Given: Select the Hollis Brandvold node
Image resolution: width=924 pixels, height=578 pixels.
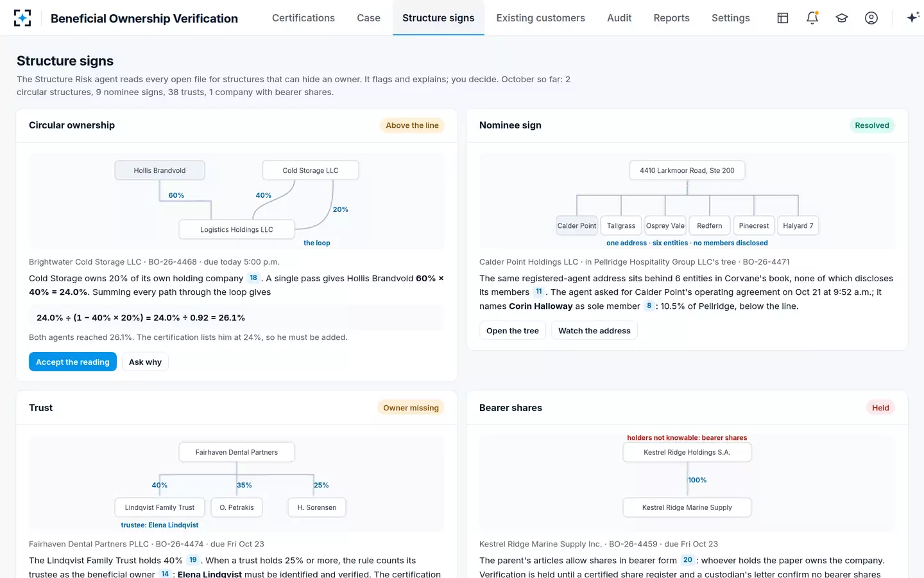Looking at the screenshot, I should tap(160, 170).
